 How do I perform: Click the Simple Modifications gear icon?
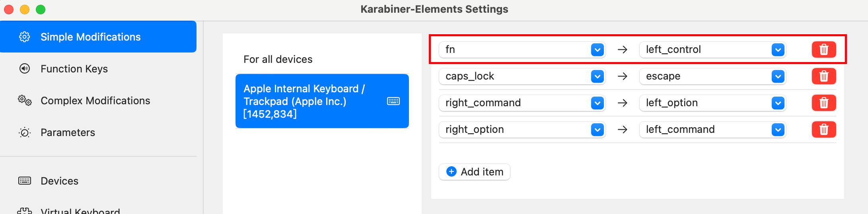click(x=25, y=37)
